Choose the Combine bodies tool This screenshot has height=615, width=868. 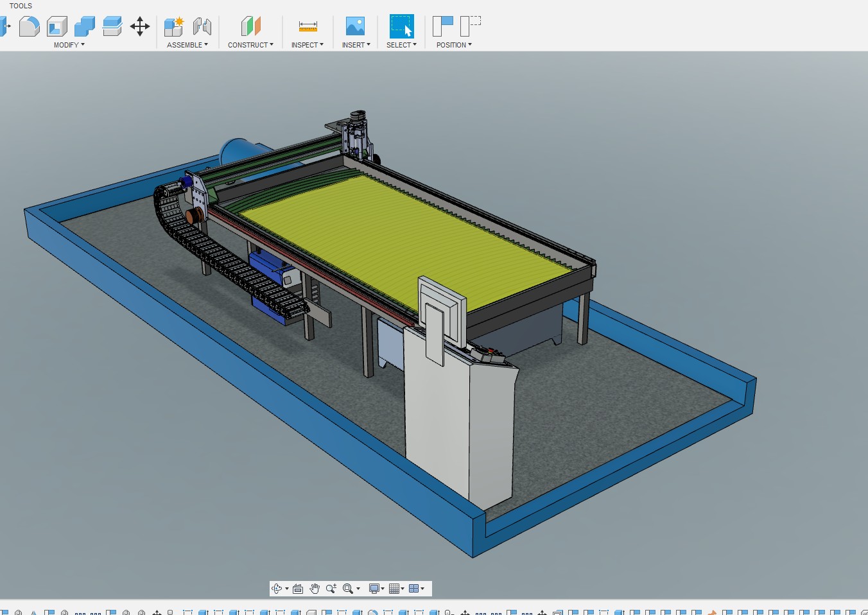84,26
